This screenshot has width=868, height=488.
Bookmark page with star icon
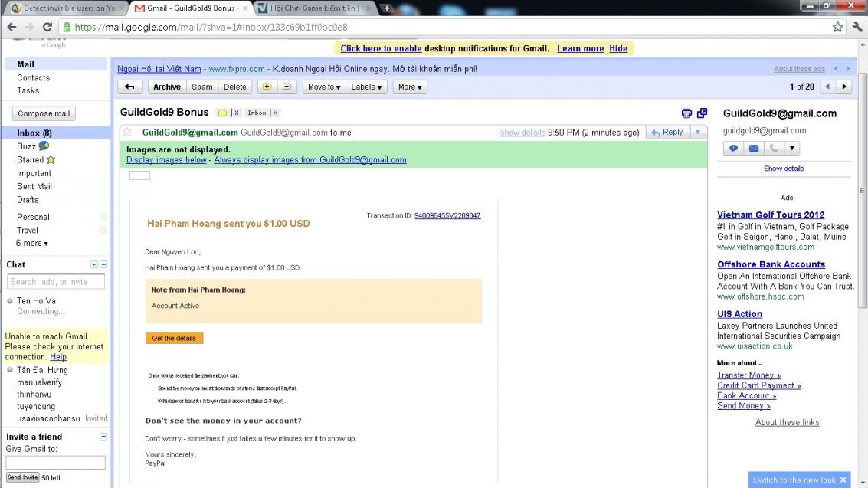point(837,27)
